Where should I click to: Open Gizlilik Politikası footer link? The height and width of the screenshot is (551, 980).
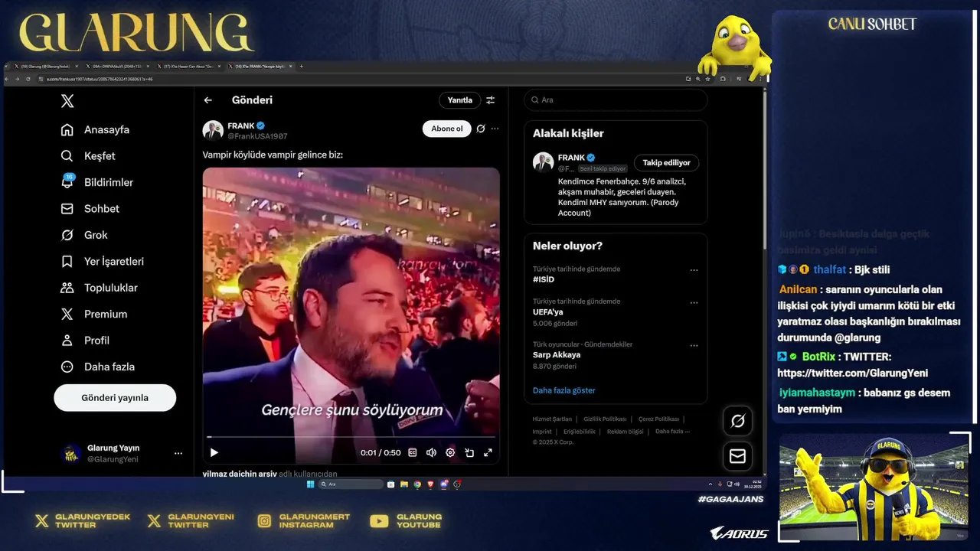click(605, 419)
